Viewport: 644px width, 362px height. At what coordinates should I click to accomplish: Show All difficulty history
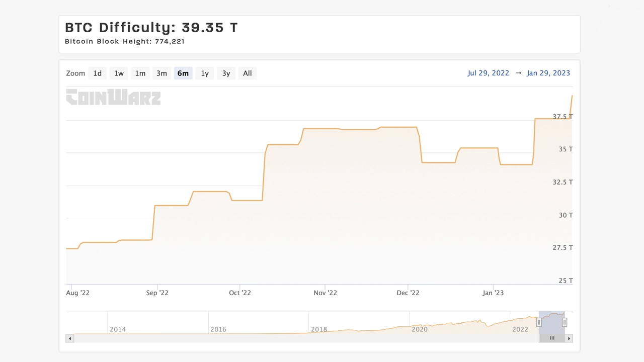point(247,73)
